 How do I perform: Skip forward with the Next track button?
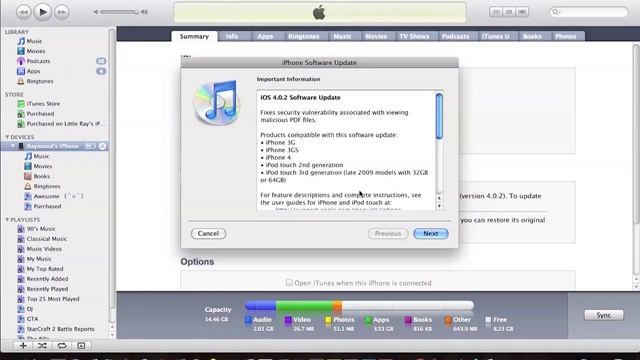tap(61, 12)
